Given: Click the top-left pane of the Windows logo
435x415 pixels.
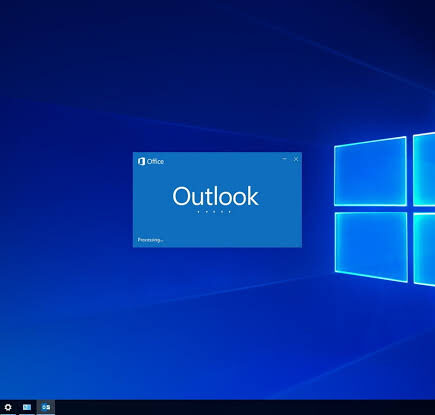Looking at the screenshot, I should pos(370,171).
